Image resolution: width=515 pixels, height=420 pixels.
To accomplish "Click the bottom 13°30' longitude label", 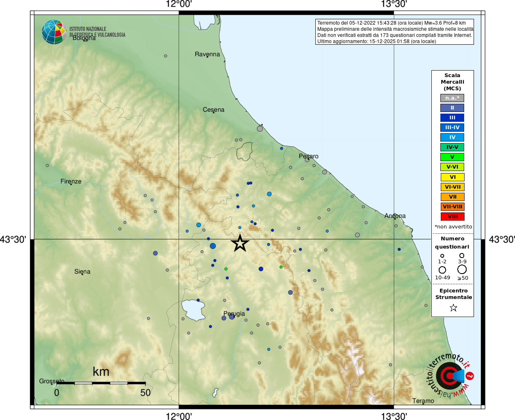I will point(394,416).
